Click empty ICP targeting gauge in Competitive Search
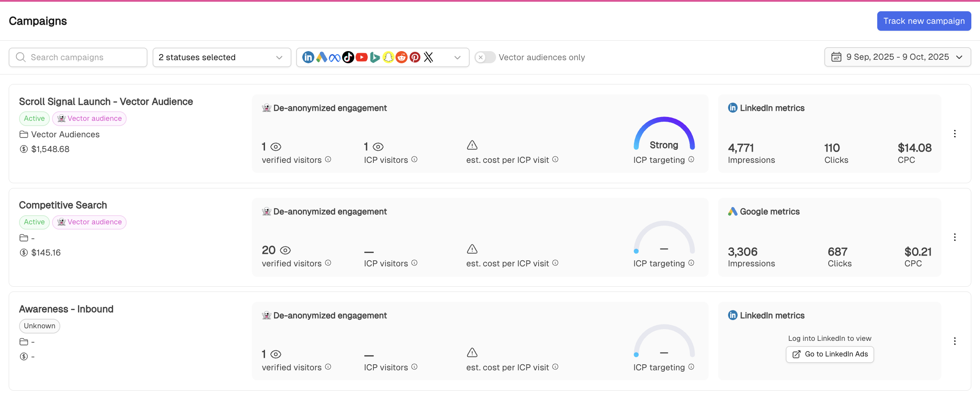Viewport: 980px width, 395px height. pos(664,237)
